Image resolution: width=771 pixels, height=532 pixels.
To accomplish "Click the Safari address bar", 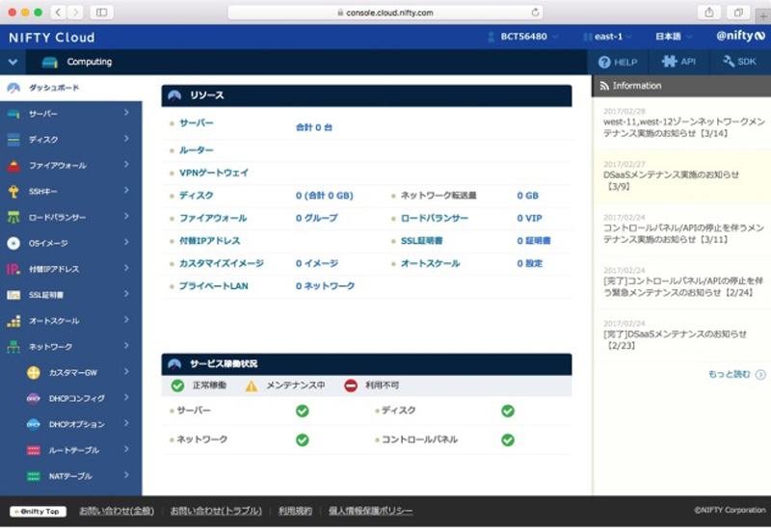I will pos(385,13).
